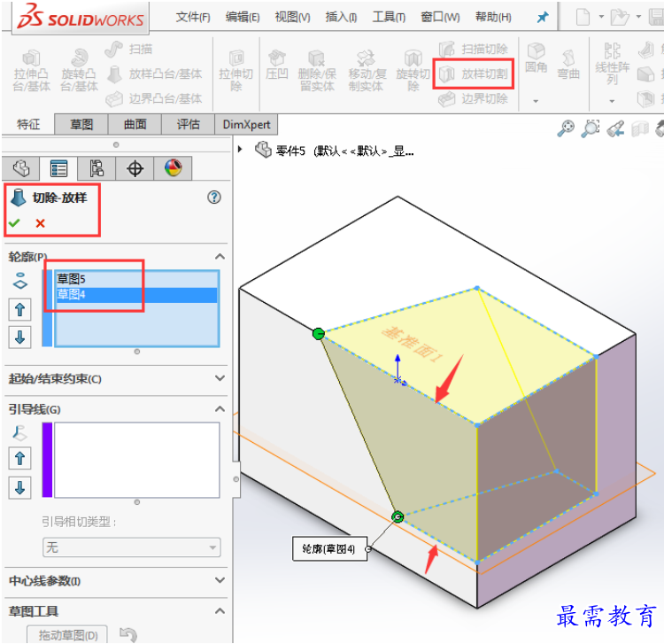Click the 拖动草图(D) button
The image size is (664, 644).
click(68, 635)
